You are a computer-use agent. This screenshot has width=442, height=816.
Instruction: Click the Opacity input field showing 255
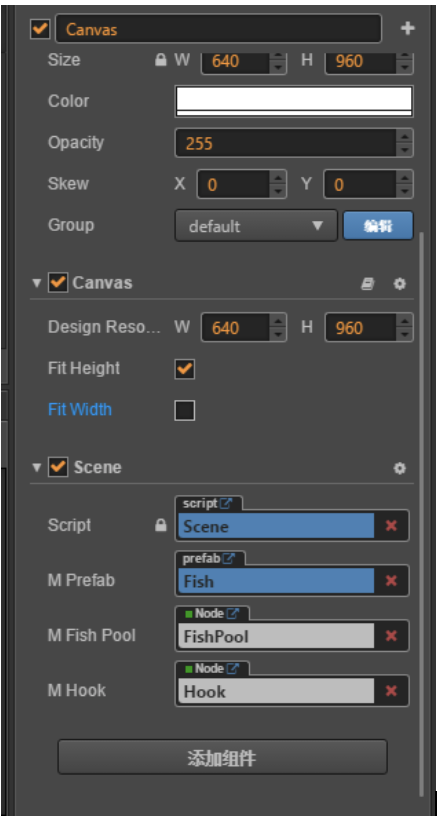tap(286, 143)
